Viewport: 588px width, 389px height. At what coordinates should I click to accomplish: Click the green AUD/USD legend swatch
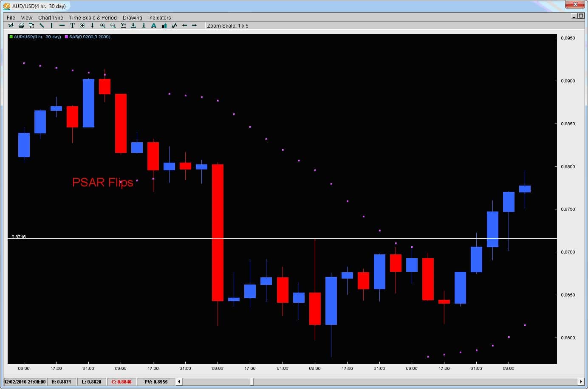click(11, 37)
